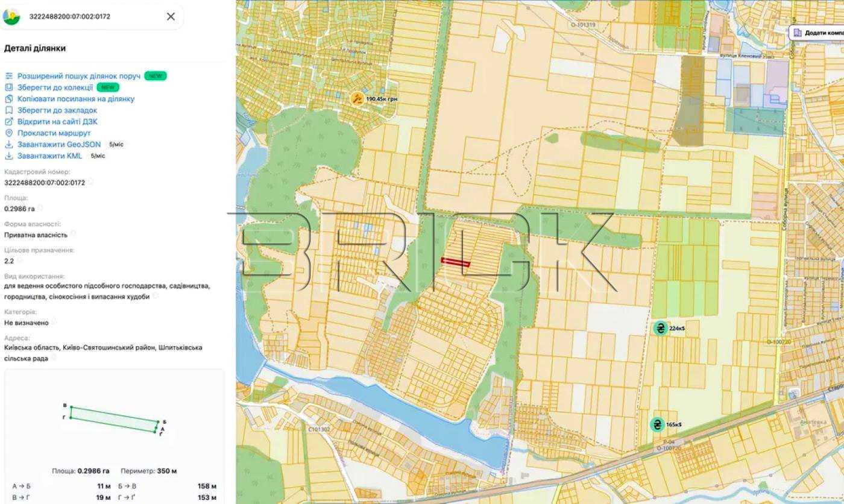Click the 'Додати комп...' button on map
The image size is (844, 504).
tap(817, 33)
